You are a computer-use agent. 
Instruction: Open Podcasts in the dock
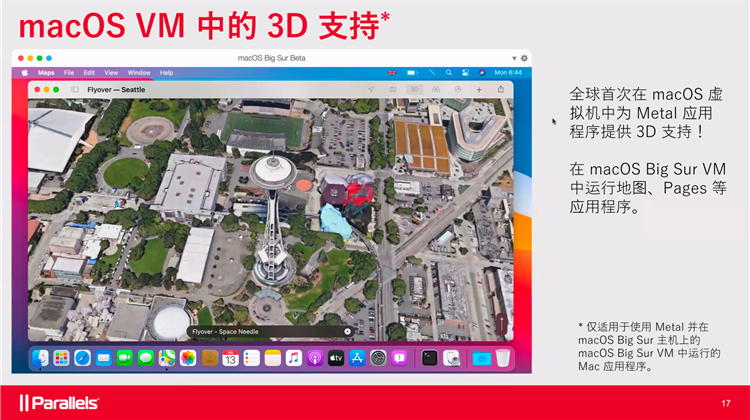(315, 358)
